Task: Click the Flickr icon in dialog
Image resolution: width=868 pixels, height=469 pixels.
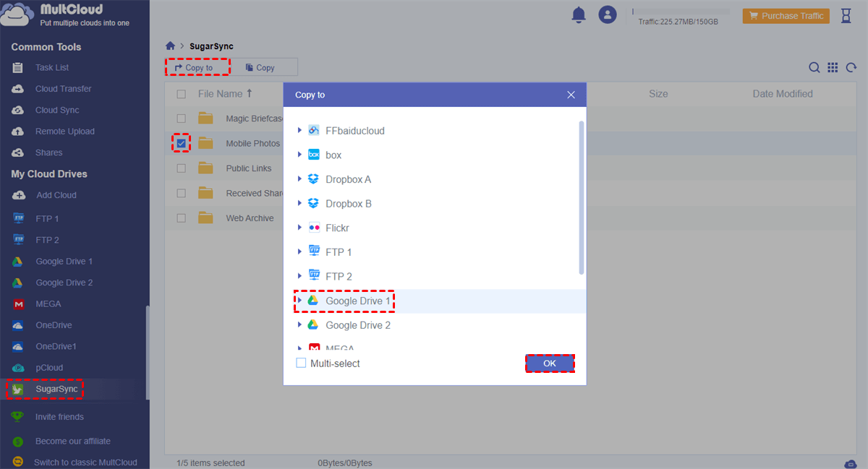Action: click(314, 228)
